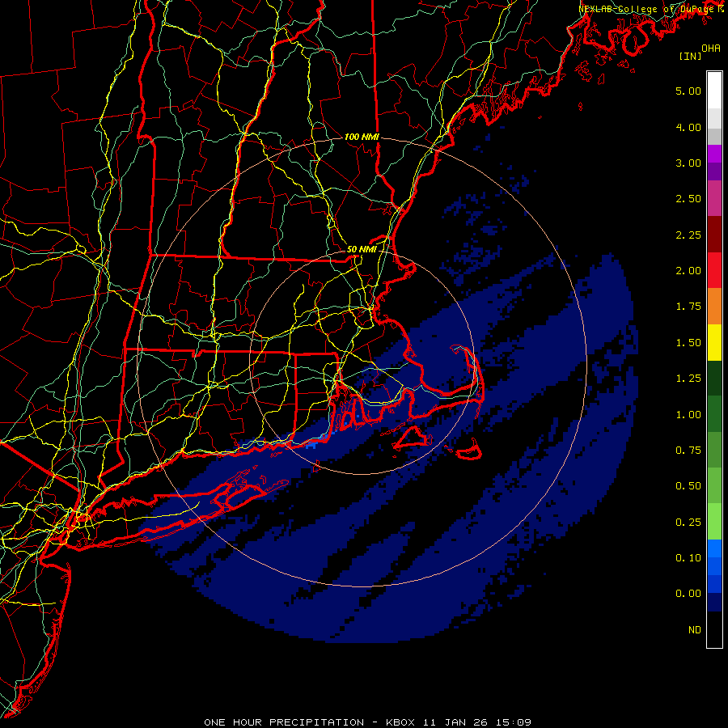The image size is (728, 728).
Task: Click the darkest green 1.25 legend swatch
Action: (x=714, y=379)
